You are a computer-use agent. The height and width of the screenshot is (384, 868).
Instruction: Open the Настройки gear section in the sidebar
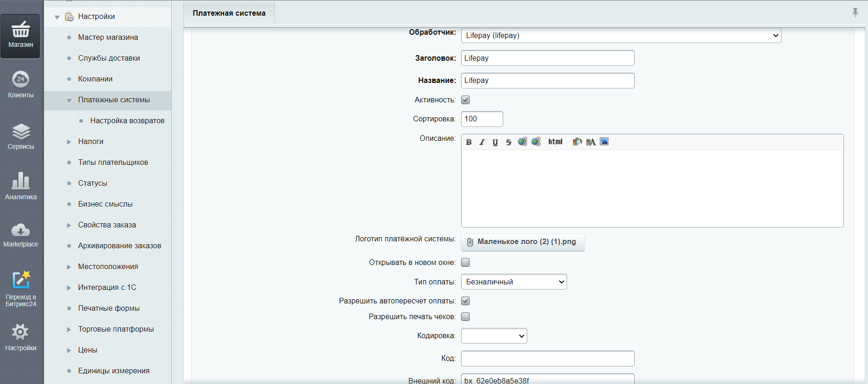[20, 338]
